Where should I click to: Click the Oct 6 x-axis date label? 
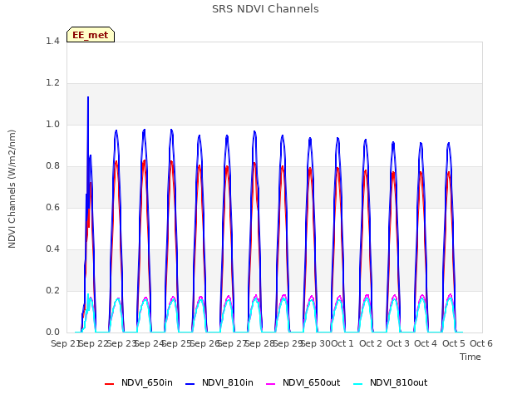[481, 343]
